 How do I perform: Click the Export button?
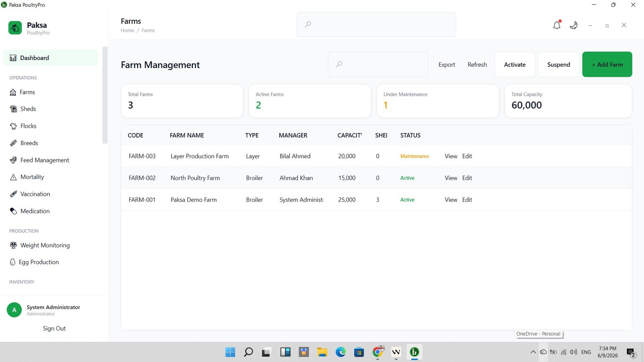tap(447, 64)
